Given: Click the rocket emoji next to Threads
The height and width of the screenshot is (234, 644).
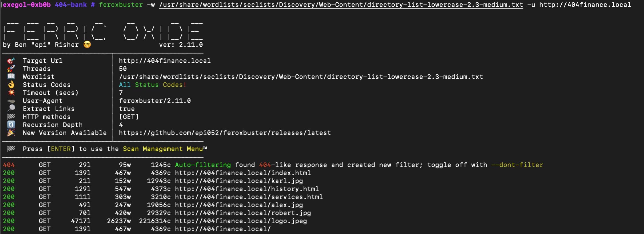Looking at the screenshot, I should [x=11, y=69].
